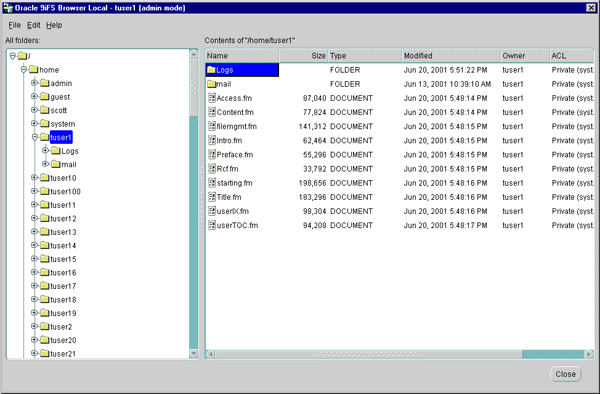Expand the mail node in tree
This screenshot has width=600, height=394.
pos(46,164)
